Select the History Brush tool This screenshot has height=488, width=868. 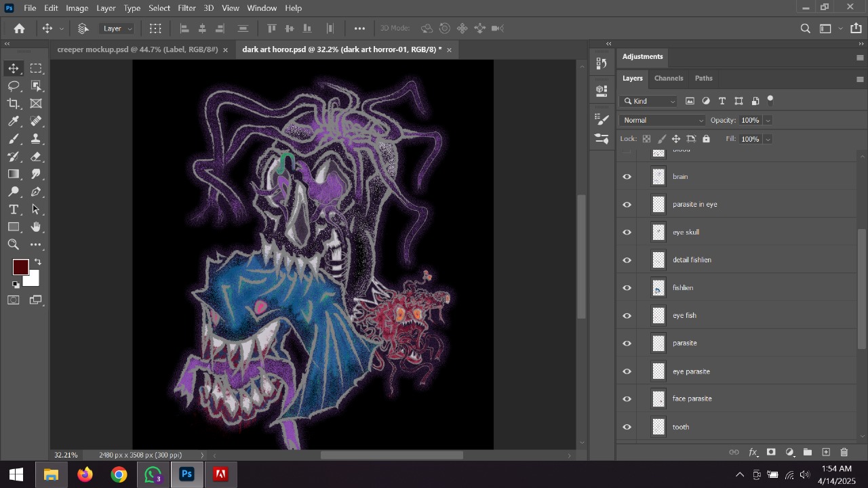tap(14, 157)
